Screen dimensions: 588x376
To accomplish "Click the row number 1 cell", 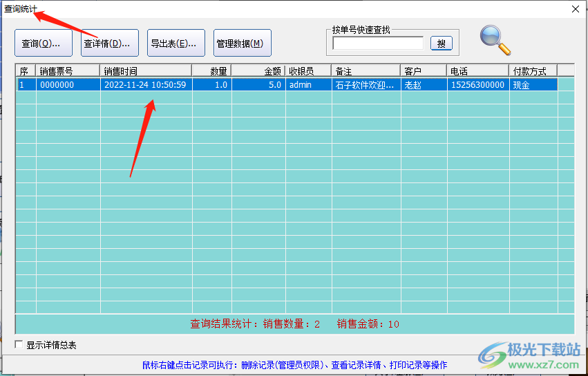I will pyautogui.click(x=26, y=85).
